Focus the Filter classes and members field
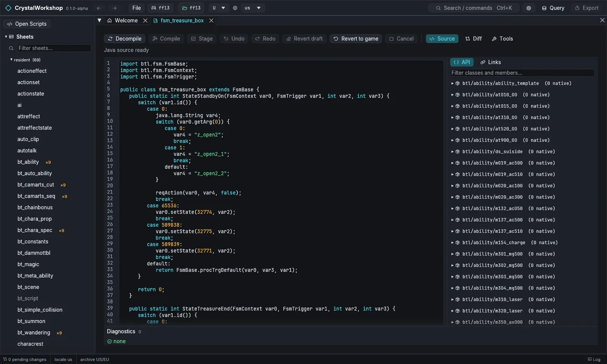The width and height of the screenshot is (607, 364). pos(522,73)
